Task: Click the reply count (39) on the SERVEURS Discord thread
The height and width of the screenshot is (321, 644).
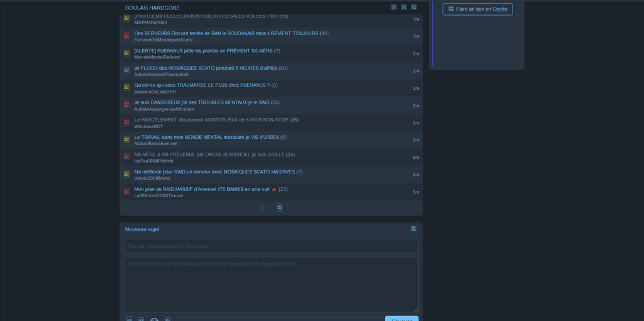Action: (x=324, y=33)
